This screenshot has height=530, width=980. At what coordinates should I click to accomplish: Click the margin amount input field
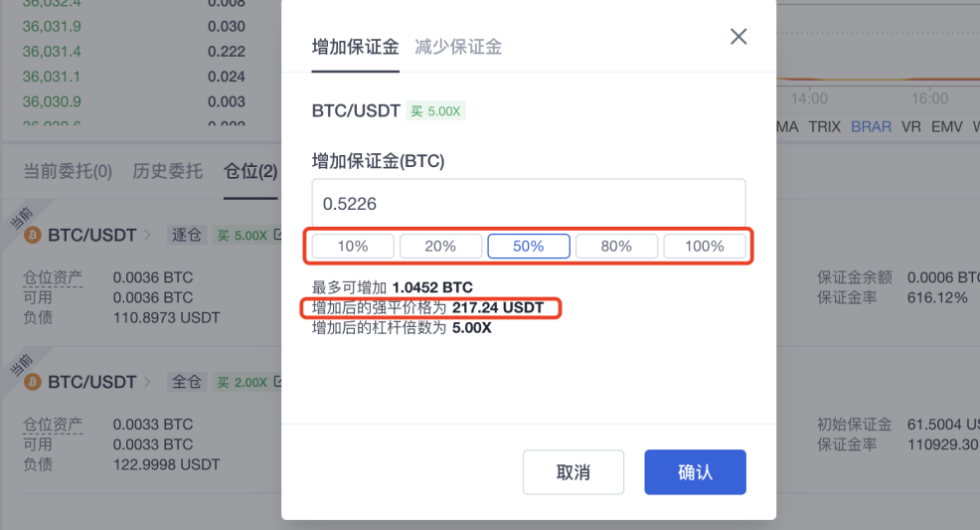[x=529, y=204]
